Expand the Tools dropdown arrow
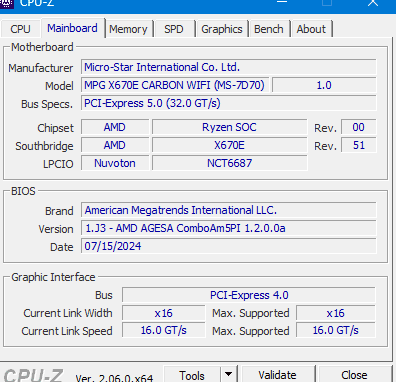Screen dimensions: 396x382 click(228, 375)
